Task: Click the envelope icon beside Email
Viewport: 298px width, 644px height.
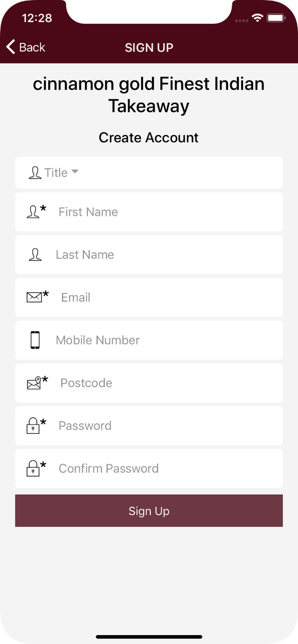Action: coord(34,297)
